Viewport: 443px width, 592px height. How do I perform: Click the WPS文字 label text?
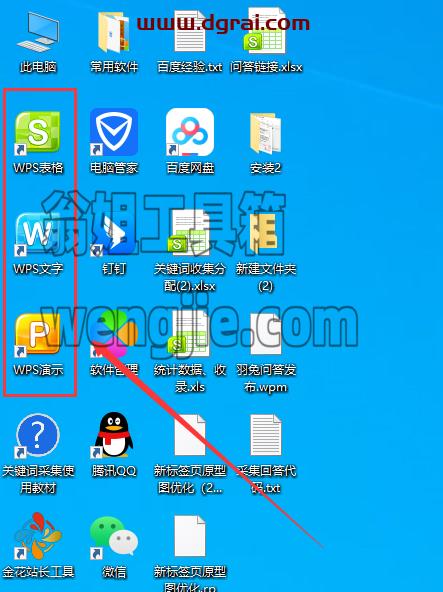coord(38,269)
